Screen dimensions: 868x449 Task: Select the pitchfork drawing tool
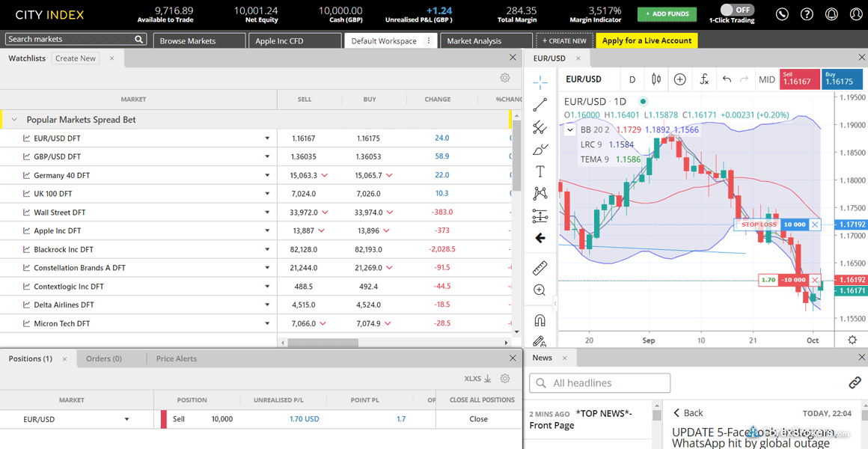click(x=540, y=127)
